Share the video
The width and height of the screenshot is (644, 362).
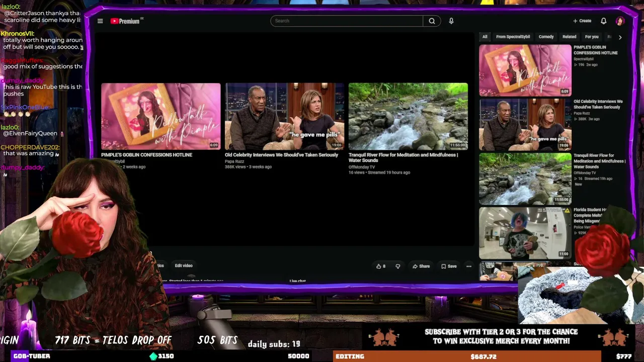[x=421, y=266]
